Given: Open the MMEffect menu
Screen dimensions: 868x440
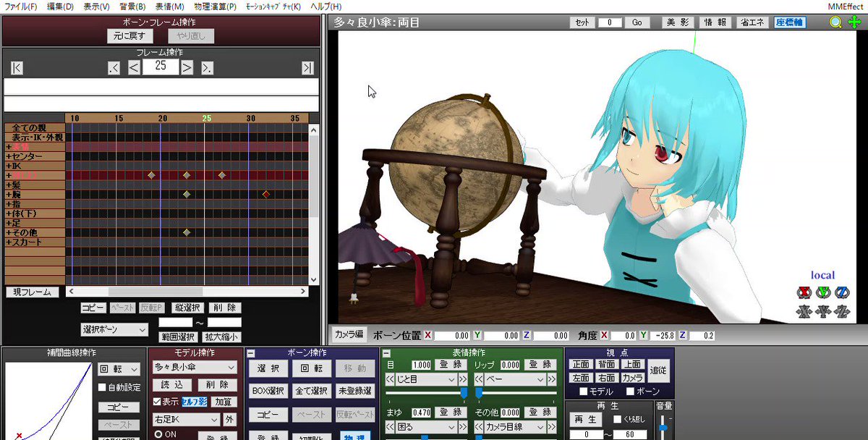Looking at the screenshot, I should click(x=846, y=6).
